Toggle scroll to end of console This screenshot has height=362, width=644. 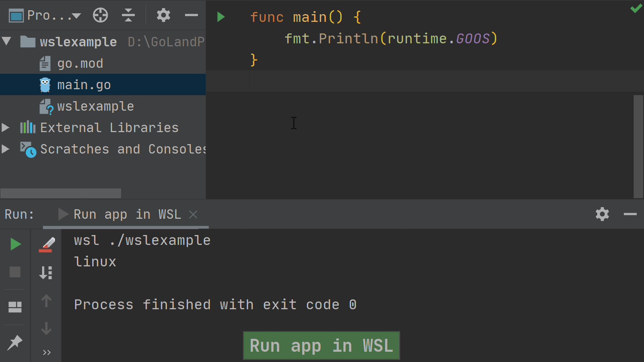coord(46,272)
